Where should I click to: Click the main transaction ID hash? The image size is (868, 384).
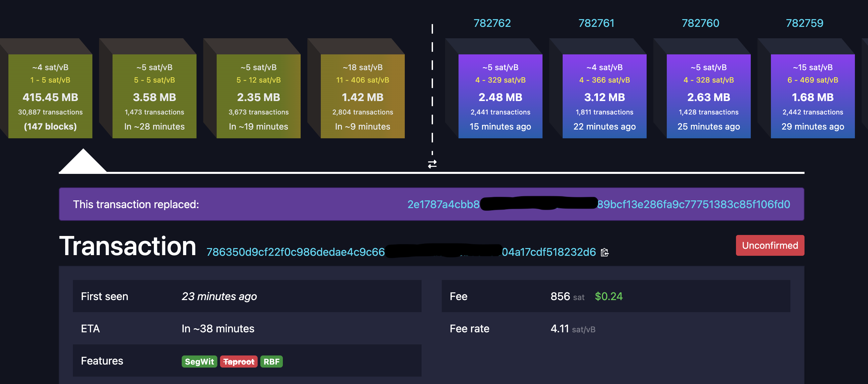click(x=296, y=252)
